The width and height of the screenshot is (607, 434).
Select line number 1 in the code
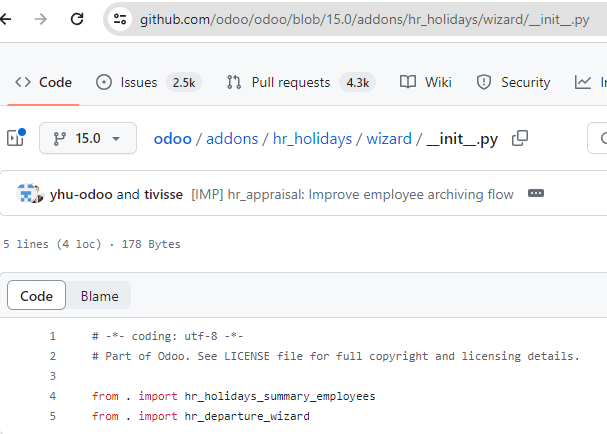53,336
